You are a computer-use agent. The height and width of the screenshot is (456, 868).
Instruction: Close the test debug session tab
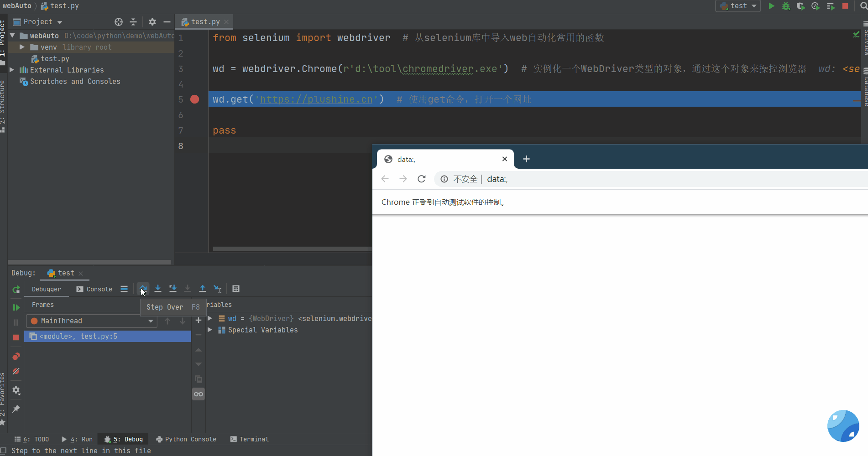(x=81, y=273)
